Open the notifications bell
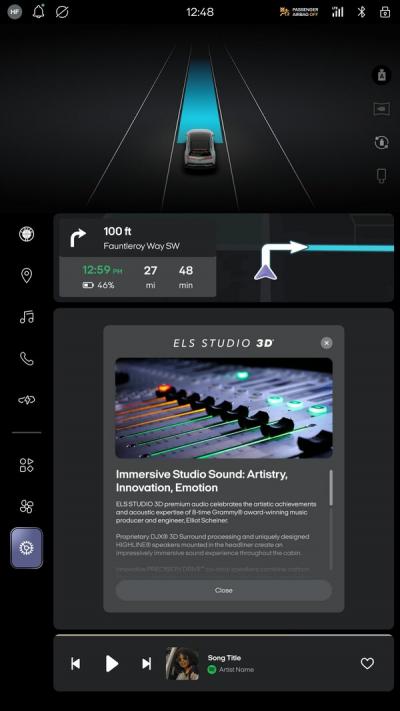This screenshot has width=400, height=711. point(39,11)
